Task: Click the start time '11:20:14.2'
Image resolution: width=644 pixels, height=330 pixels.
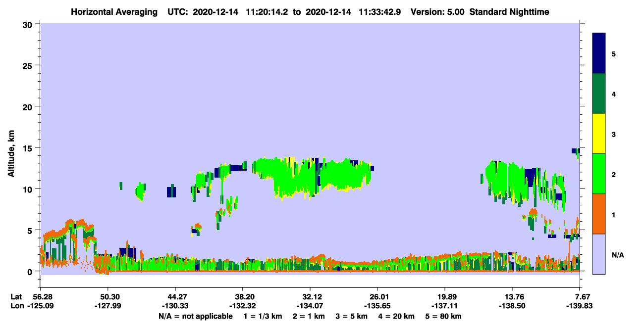Action: pos(269,12)
